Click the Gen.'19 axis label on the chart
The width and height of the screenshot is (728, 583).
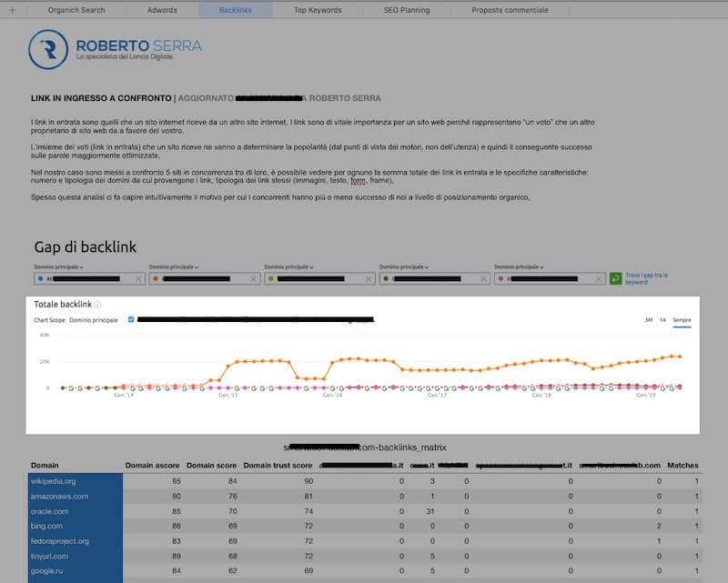646,395
